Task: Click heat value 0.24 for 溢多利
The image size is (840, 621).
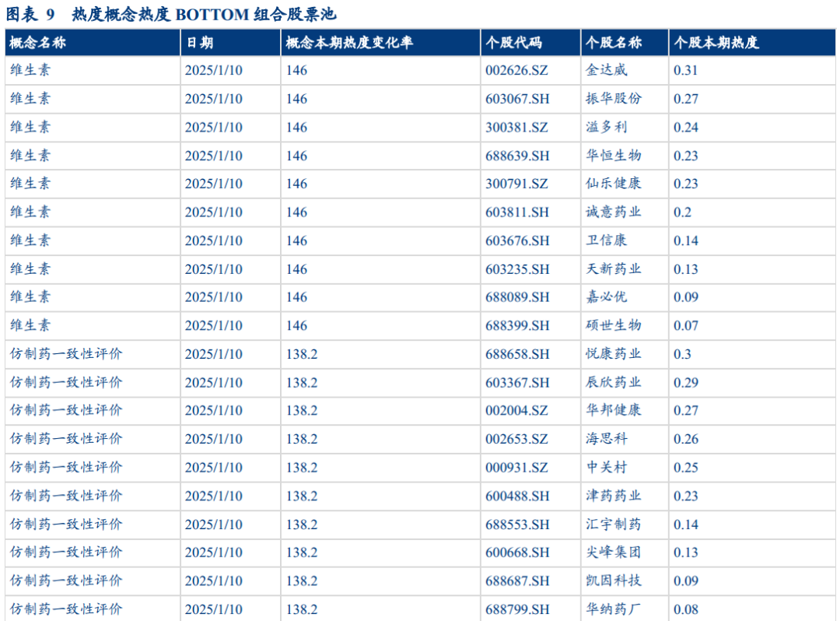Action: click(686, 127)
